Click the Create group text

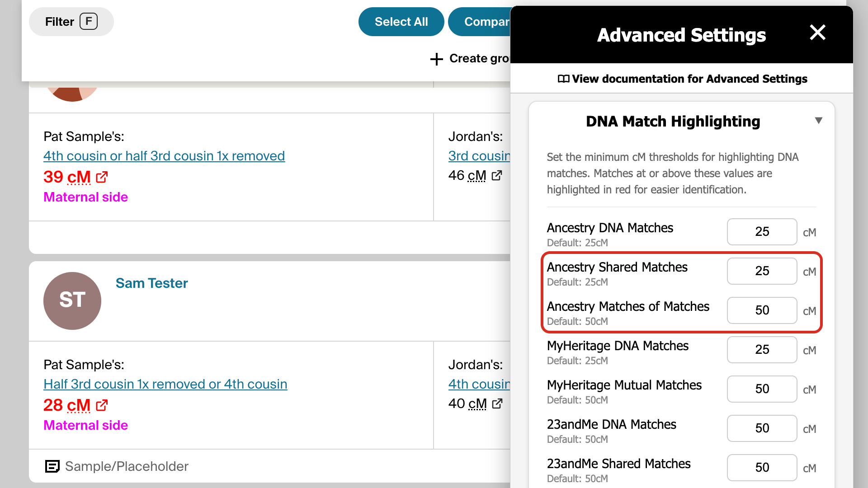[480, 59]
